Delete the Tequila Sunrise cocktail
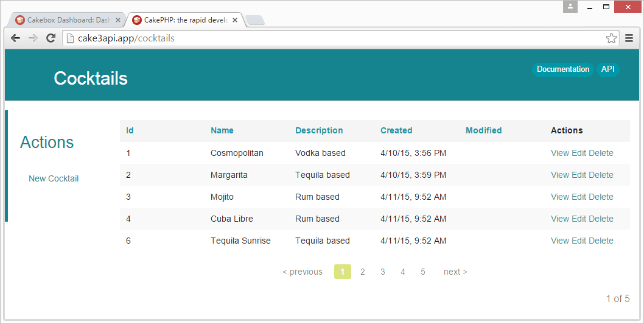This screenshot has height=324, width=644. (601, 241)
